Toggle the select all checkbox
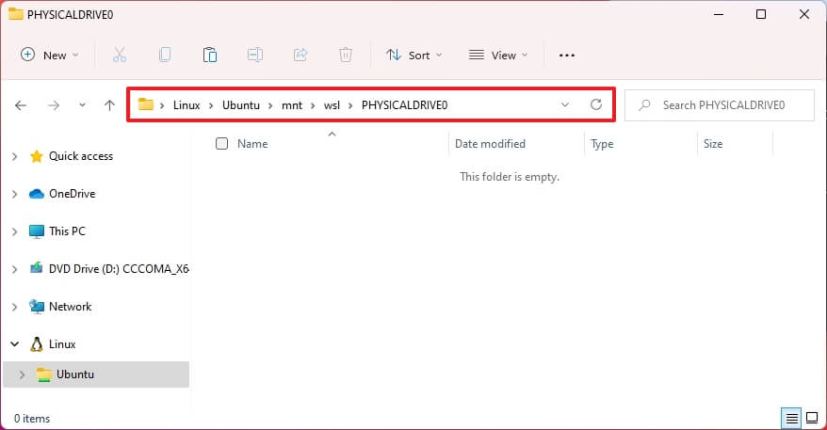This screenshot has height=430, width=827. tap(222, 144)
